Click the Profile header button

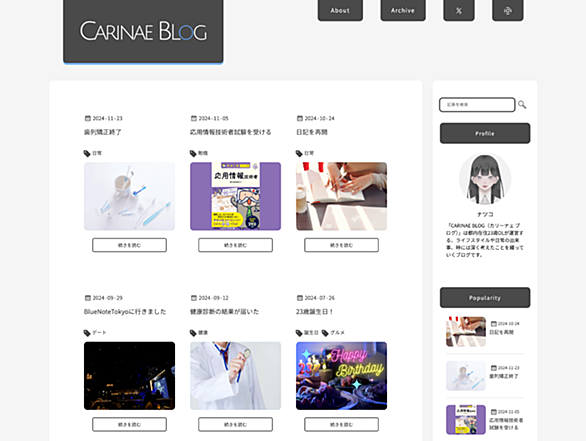(x=485, y=133)
